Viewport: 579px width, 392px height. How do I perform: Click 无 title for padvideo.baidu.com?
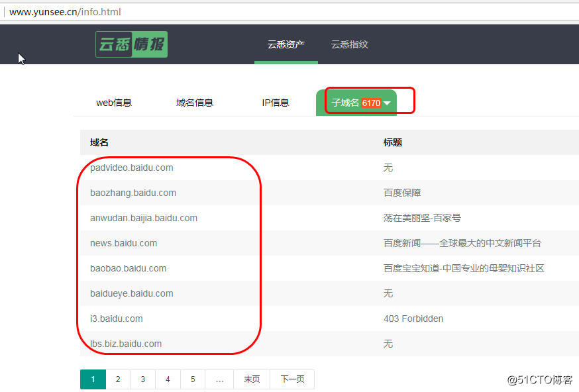pos(388,168)
